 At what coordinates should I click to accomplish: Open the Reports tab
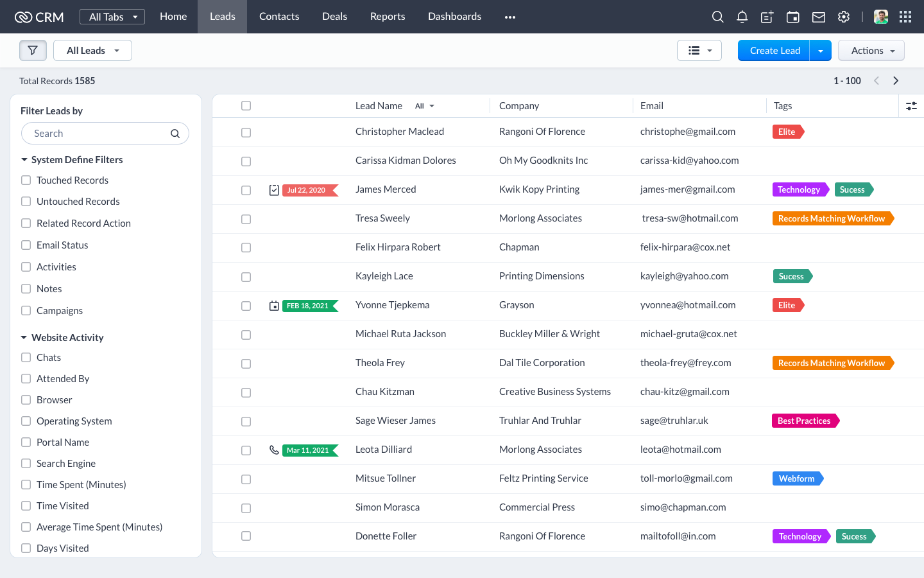(388, 16)
